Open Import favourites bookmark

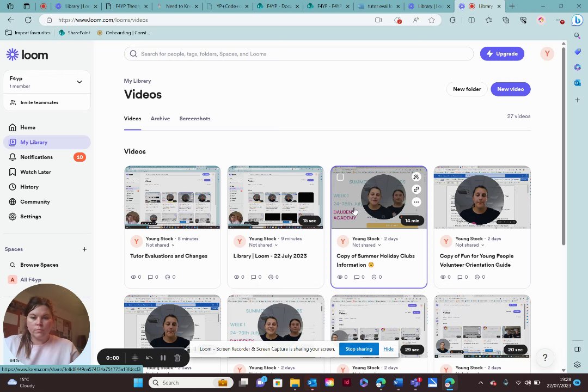[28, 33]
